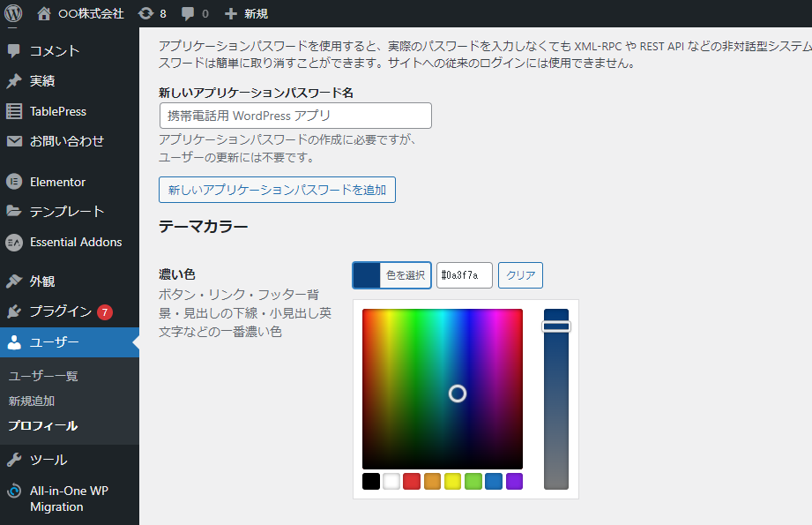
Task: Open the site home icon for ○○株式会社
Action: tap(44, 13)
